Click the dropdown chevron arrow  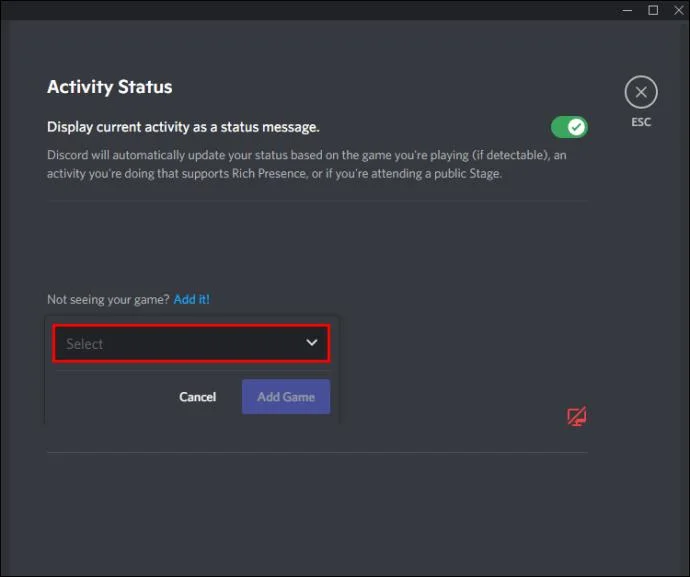point(312,342)
